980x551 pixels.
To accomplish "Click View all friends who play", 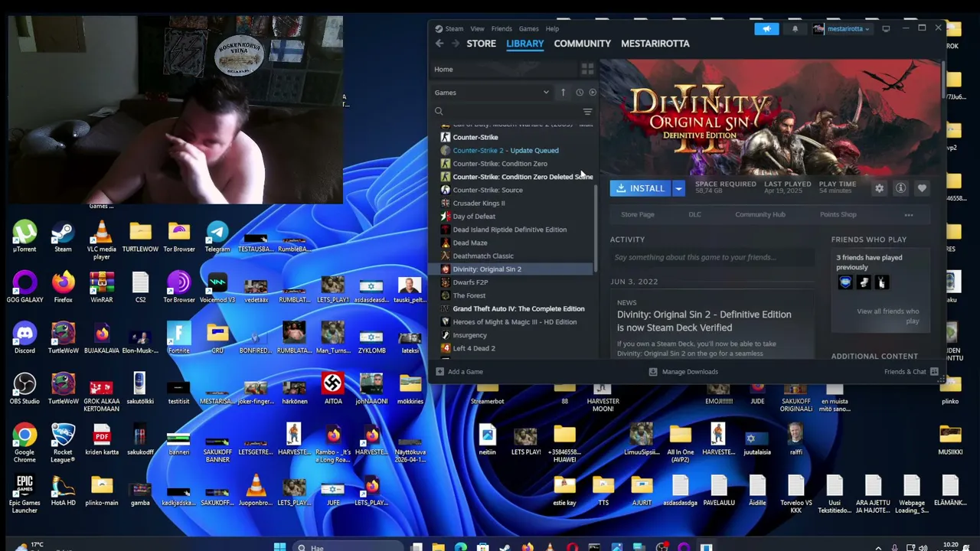I will [888, 316].
